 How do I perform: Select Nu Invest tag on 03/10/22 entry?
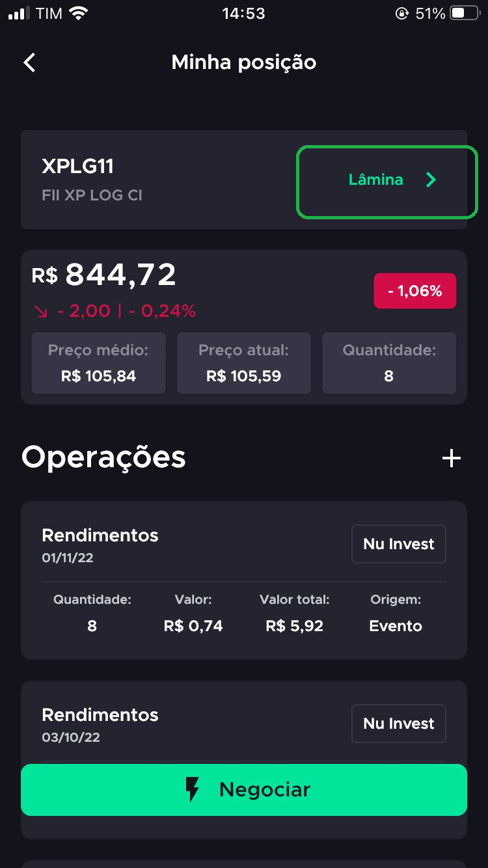[399, 724]
